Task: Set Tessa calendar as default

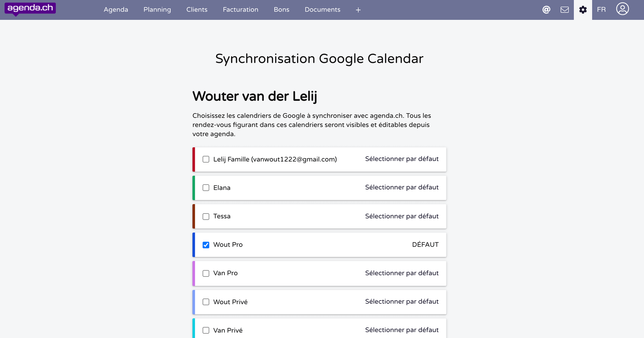Action: (x=402, y=216)
